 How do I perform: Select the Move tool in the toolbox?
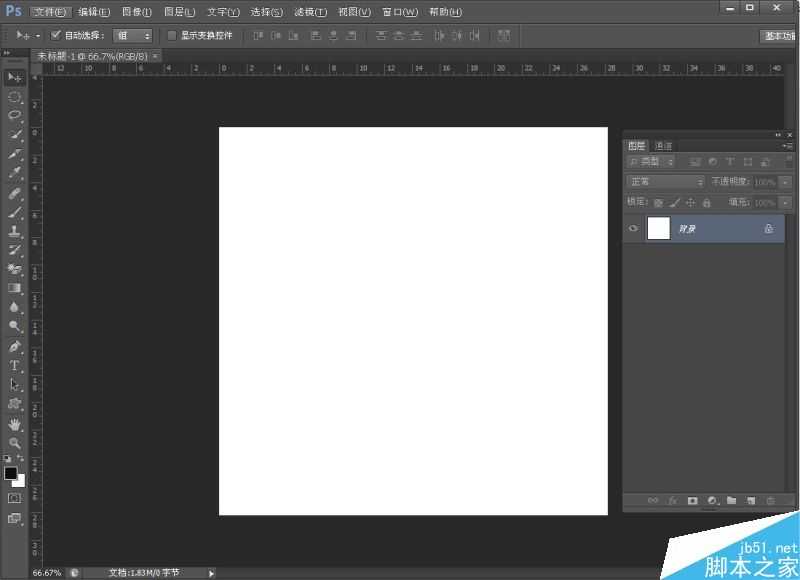pyautogui.click(x=15, y=77)
